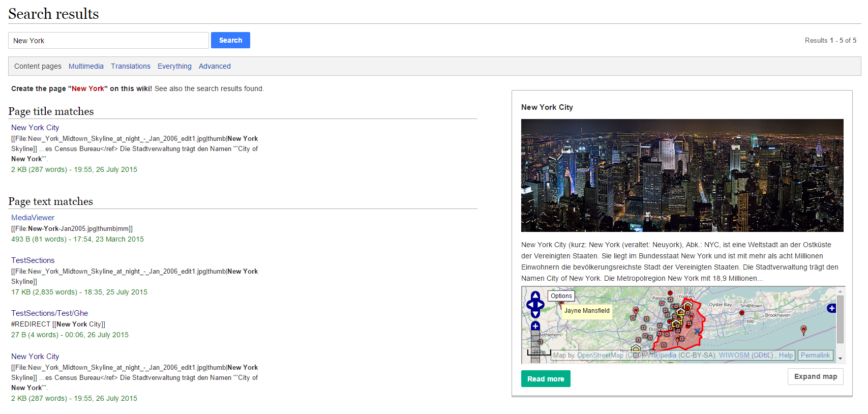Click the blue Search button
868x414 pixels.
point(230,40)
